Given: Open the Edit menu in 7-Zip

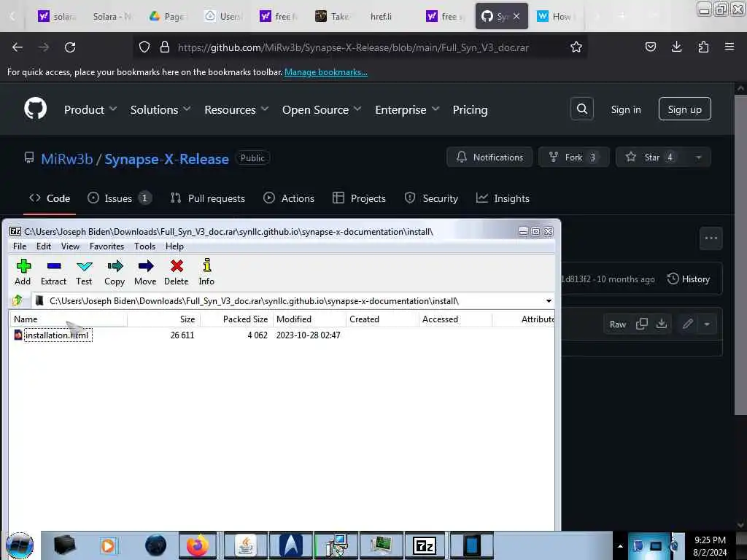Looking at the screenshot, I should coord(43,246).
